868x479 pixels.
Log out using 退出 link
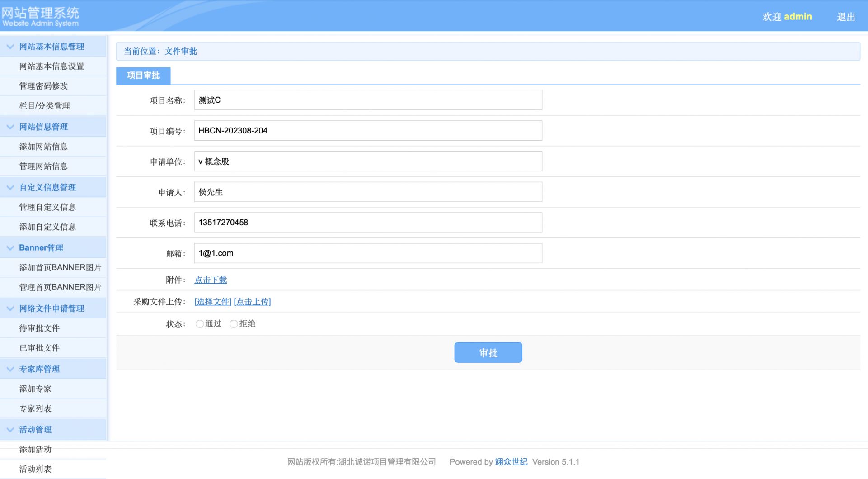(845, 17)
